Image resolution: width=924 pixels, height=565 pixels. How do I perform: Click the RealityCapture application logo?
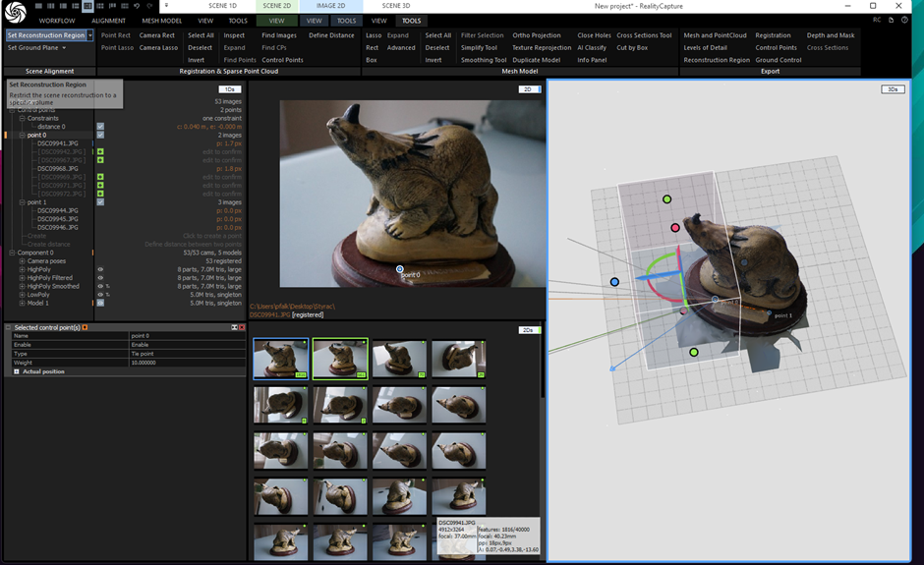[17, 12]
